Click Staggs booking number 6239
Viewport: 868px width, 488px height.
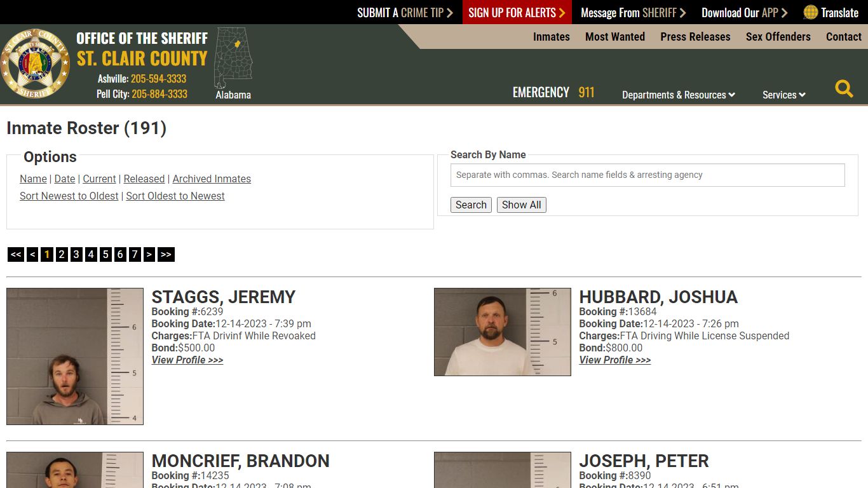coord(212,312)
